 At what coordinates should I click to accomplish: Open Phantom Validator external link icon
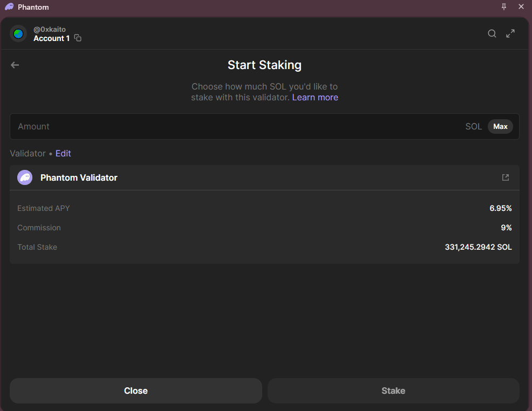[x=506, y=177]
